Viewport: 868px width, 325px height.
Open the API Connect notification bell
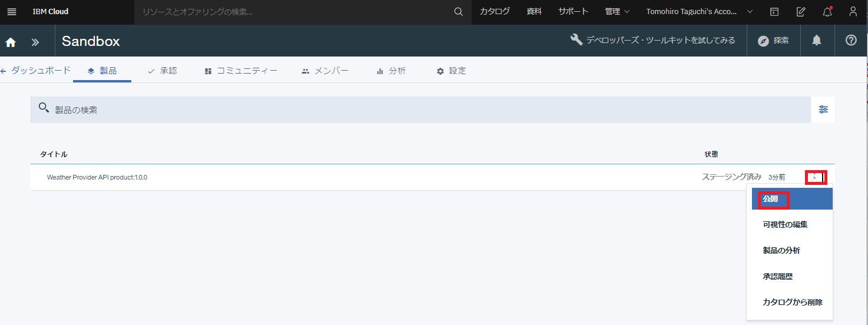tap(817, 41)
